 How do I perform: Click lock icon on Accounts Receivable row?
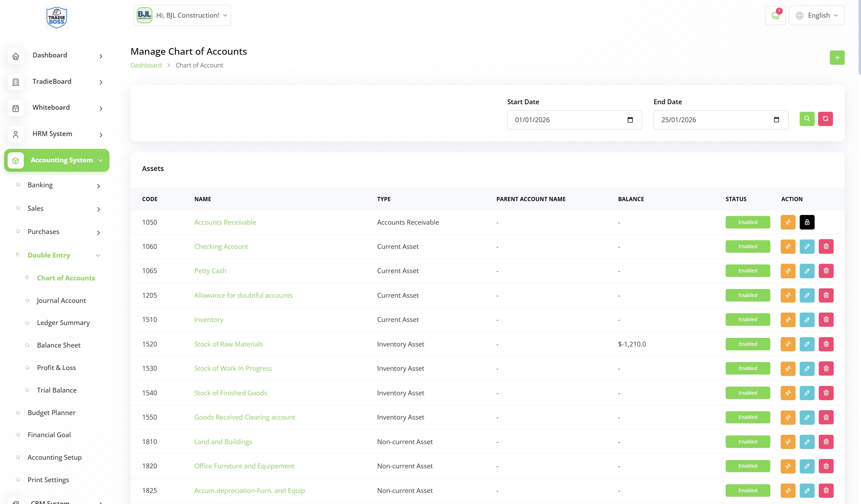807,222
